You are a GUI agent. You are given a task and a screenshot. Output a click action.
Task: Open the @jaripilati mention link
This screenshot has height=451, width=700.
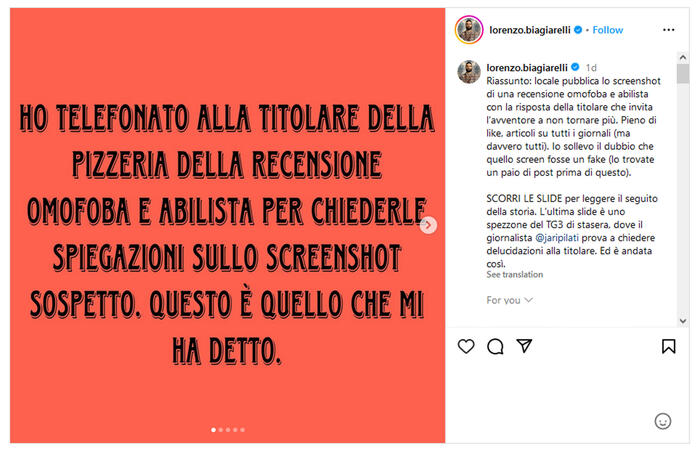557,238
